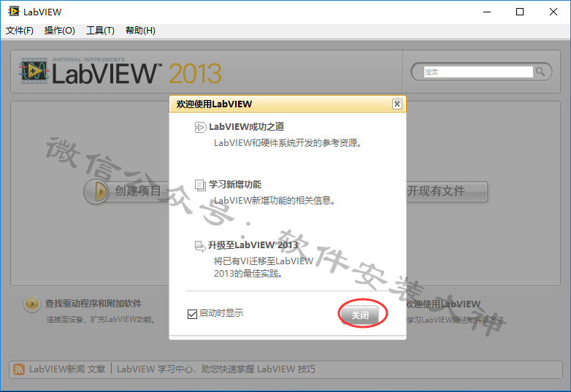Open the LabVIEW 学习中心 article link

(216, 369)
